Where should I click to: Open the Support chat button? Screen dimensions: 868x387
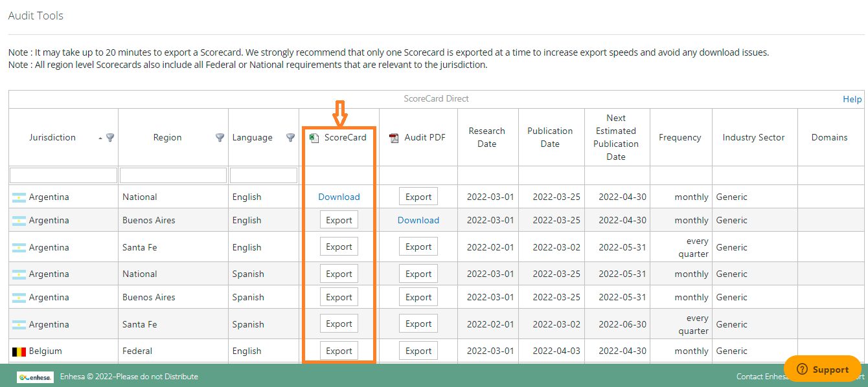pyautogui.click(x=822, y=369)
